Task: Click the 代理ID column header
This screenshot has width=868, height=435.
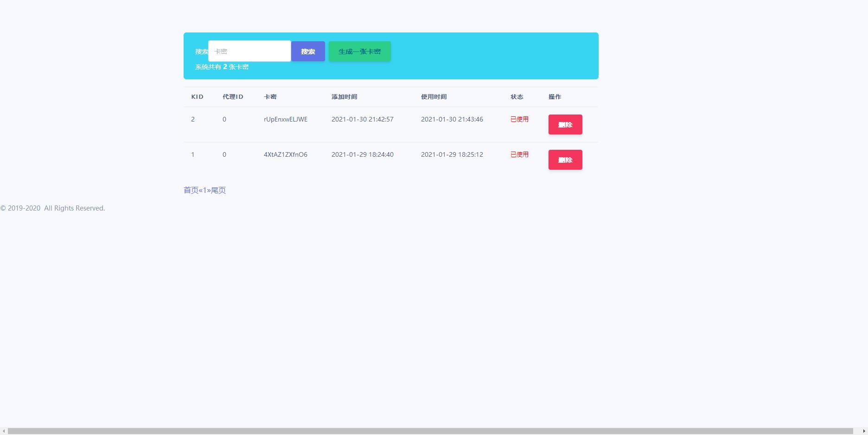Action: point(233,97)
